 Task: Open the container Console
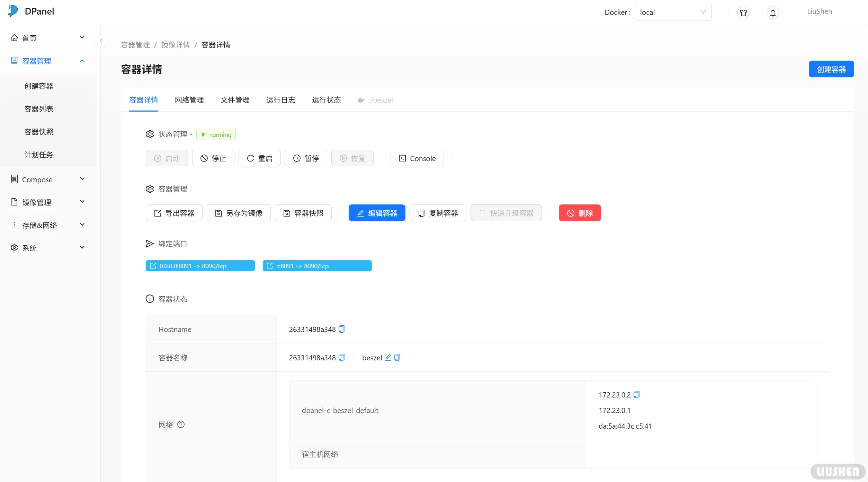coord(417,158)
